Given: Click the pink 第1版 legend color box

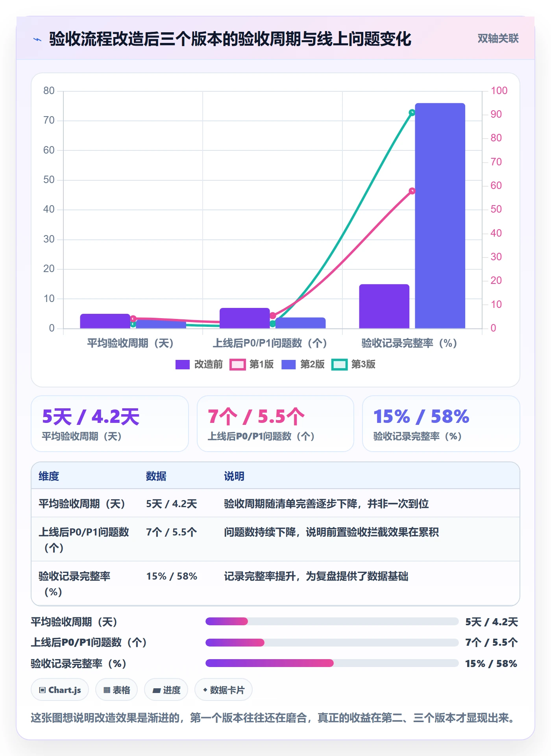Looking at the screenshot, I should (x=237, y=365).
